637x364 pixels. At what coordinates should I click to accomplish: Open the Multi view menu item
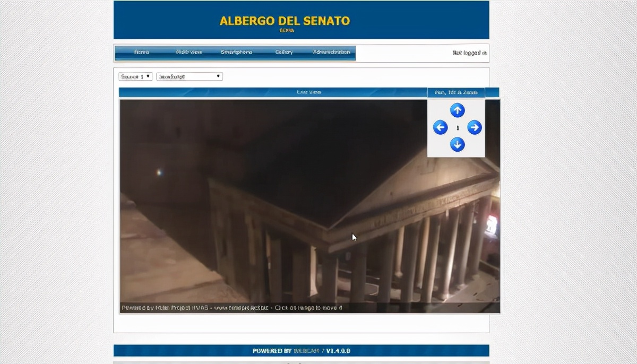tap(188, 53)
